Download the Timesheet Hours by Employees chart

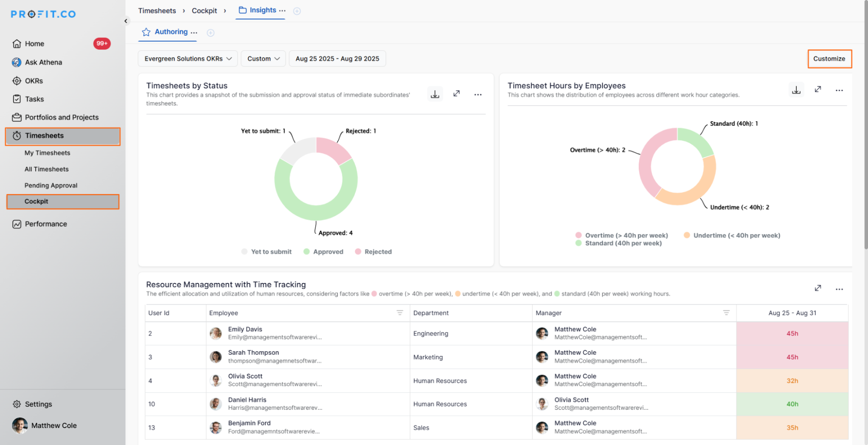point(796,90)
